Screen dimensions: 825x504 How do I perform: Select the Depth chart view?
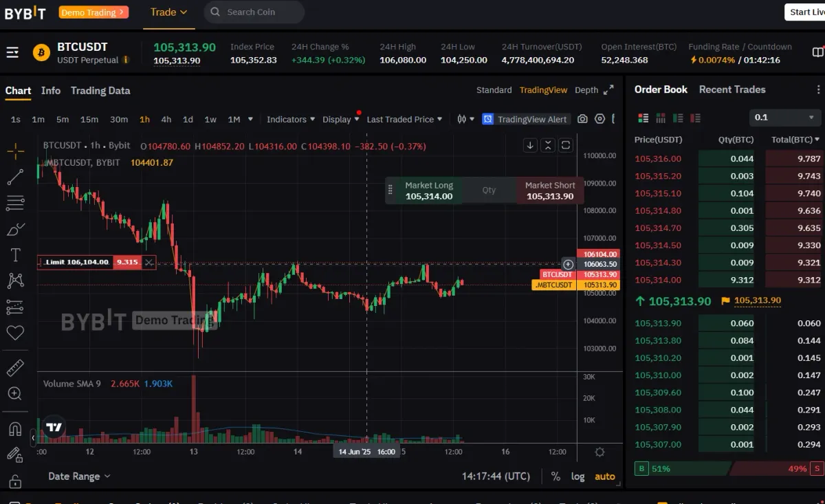pyautogui.click(x=586, y=90)
